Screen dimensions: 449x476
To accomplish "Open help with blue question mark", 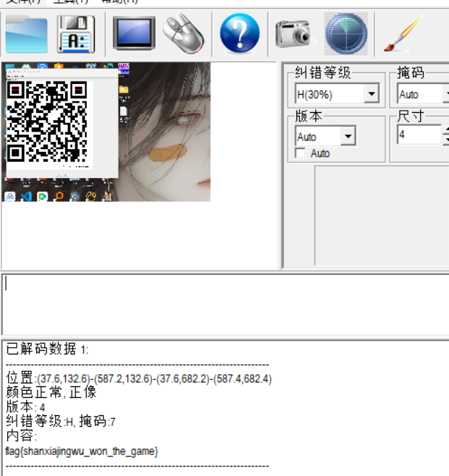I will click(239, 33).
